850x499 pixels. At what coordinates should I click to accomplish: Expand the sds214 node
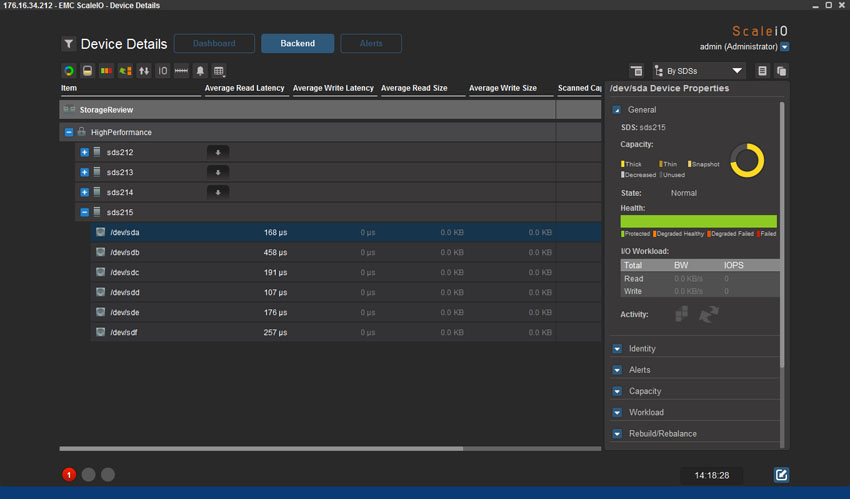click(x=84, y=192)
